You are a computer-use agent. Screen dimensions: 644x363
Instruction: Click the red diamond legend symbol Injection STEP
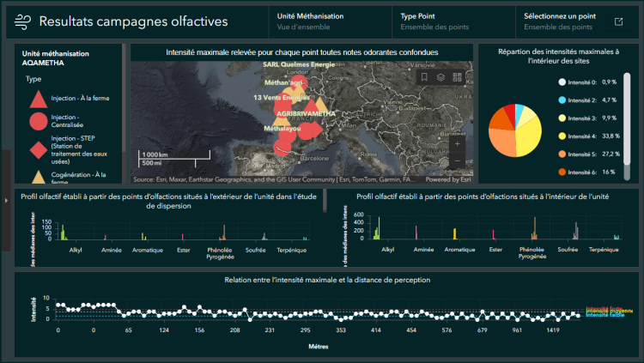click(x=39, y=150)
